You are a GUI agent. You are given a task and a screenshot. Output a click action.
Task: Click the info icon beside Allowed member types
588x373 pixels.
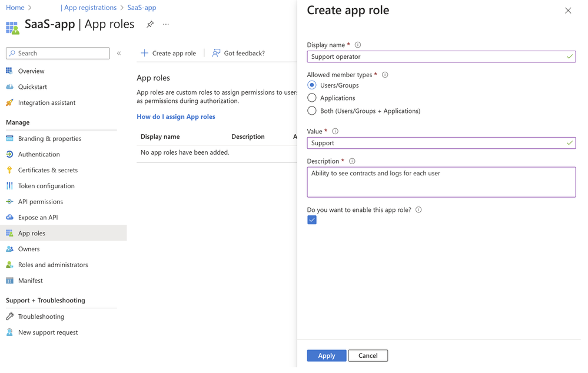point(385,75)
